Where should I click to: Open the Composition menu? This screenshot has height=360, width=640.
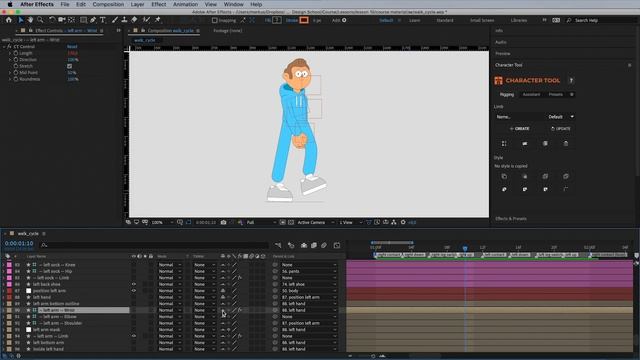(108, 4)
